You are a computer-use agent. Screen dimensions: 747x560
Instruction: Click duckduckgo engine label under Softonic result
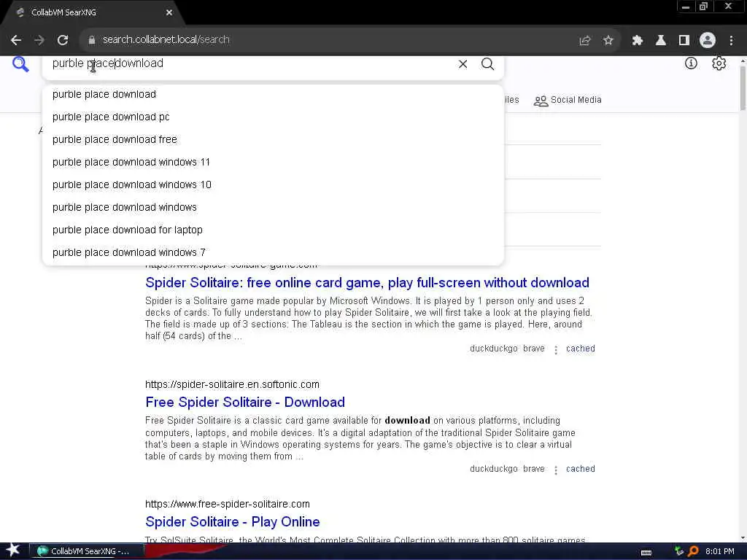pos(494,469)
